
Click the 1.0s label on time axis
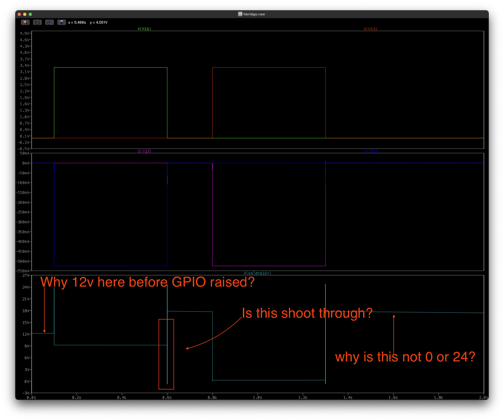point(258,397)
